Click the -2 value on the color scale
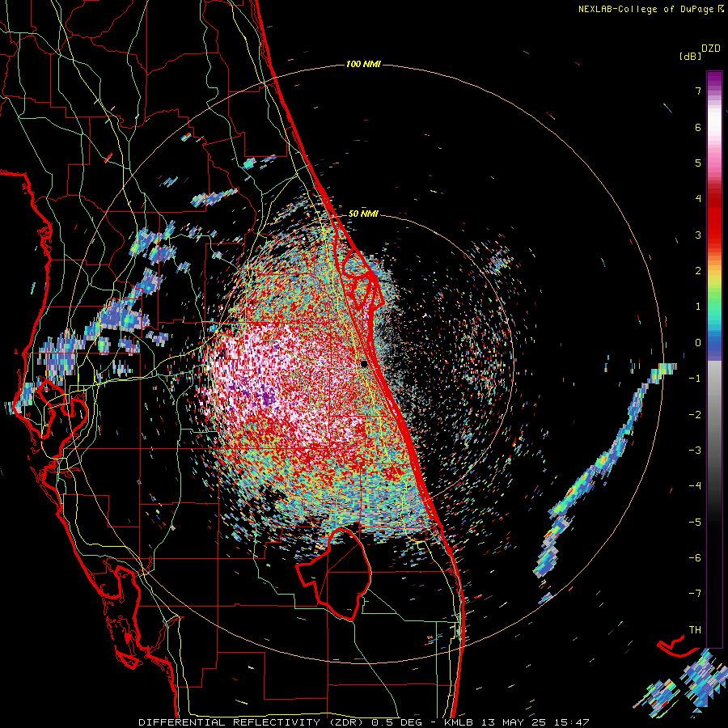This screenshot has width=728, height=728. click(695, 415)
